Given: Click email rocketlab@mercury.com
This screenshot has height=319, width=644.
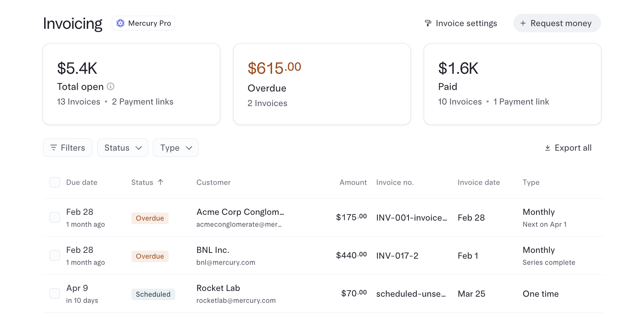Looking at the screenshot, I should [236, 301].
